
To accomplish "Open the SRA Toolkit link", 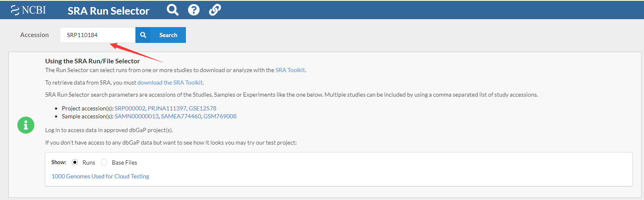I will [291, 70].
